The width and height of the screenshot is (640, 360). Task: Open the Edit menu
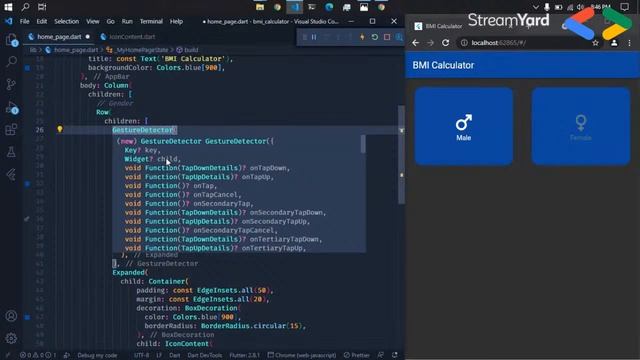(42, 21)
